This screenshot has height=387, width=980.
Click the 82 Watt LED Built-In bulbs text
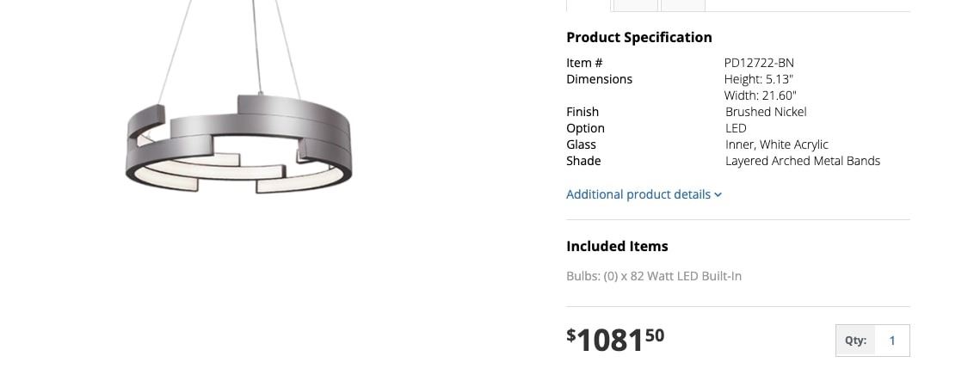click(x=654, y=276)
